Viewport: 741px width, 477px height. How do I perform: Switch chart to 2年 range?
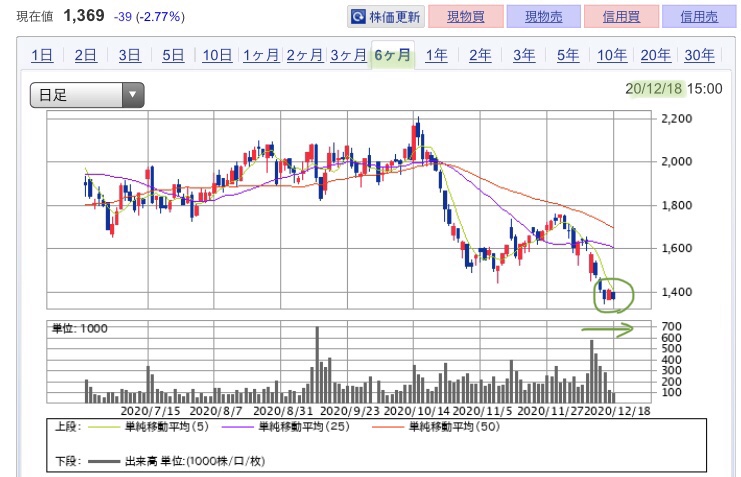480,55
